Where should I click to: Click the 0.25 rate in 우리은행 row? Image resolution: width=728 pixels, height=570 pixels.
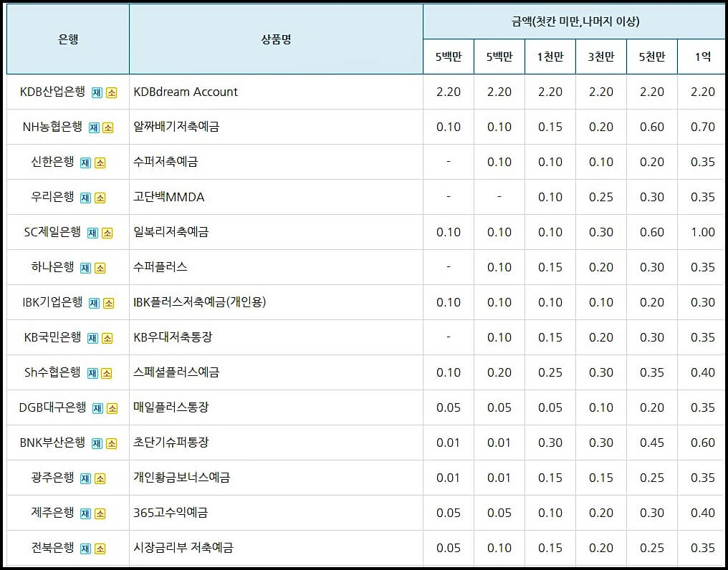pos(601,197)
